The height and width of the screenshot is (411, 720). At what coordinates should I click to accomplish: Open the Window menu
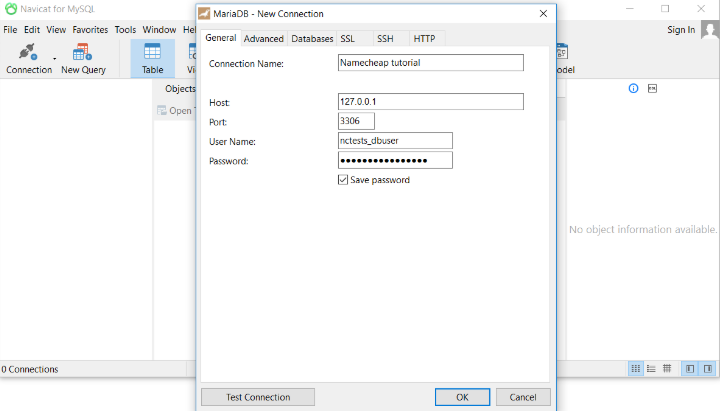(159, 30)
